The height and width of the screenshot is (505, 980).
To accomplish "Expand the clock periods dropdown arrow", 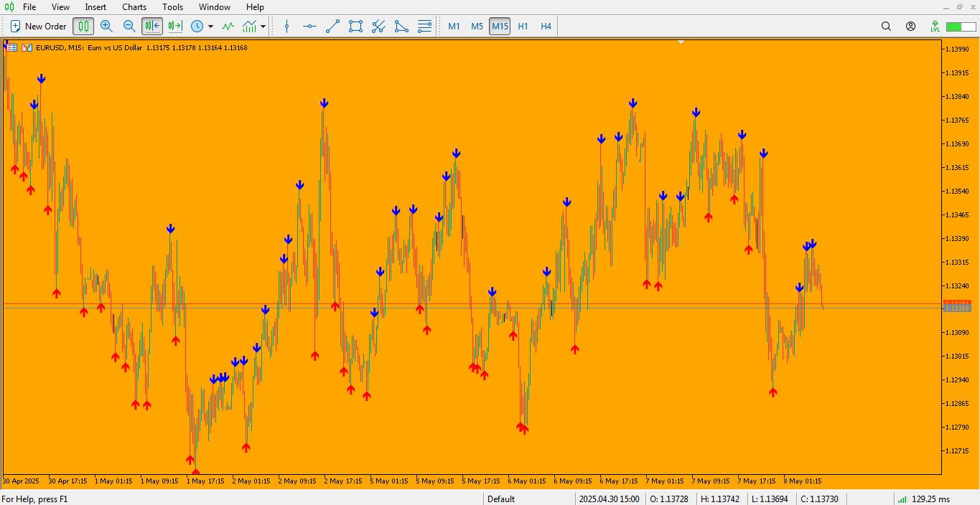I will (210, 27).
